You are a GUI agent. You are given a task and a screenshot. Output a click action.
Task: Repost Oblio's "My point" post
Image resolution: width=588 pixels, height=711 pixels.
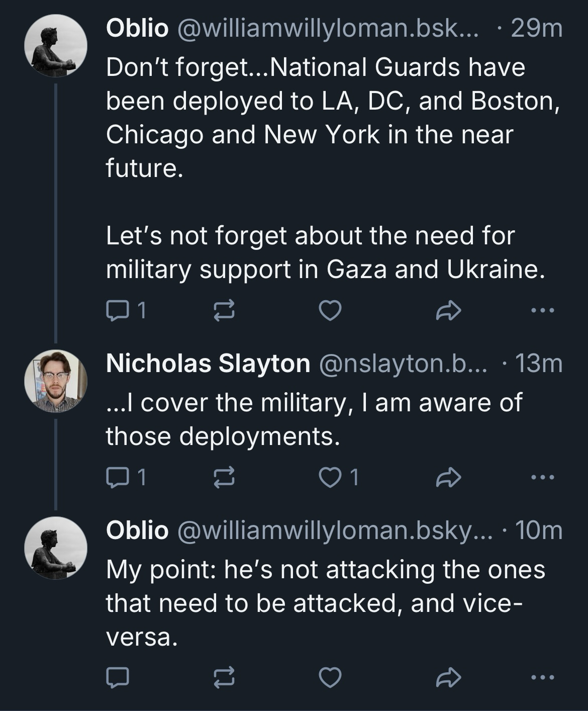pyautogui.click(x=224, y=677)
